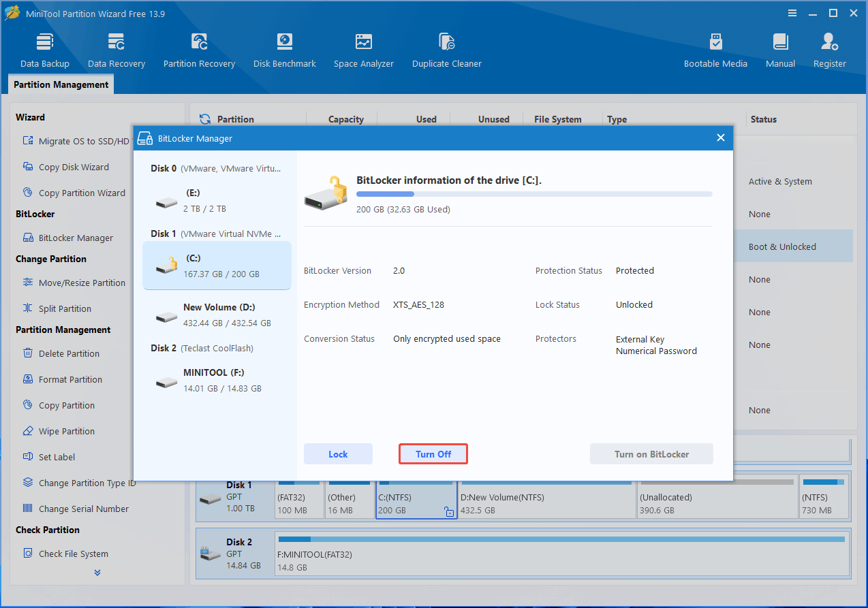
Task: Select drive (E:) in BitLocker Manager
Action: tap(217, 200)
